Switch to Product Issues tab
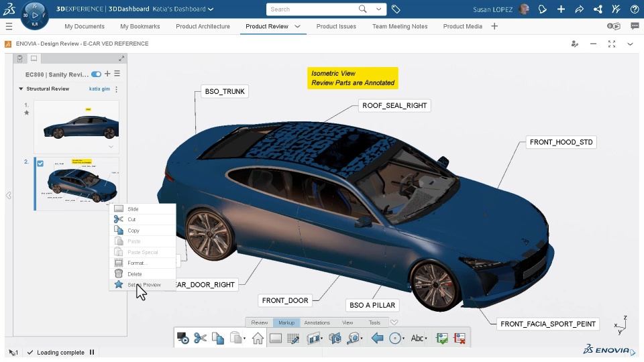This screenshot has height=362, width=644. pos(336,26)
